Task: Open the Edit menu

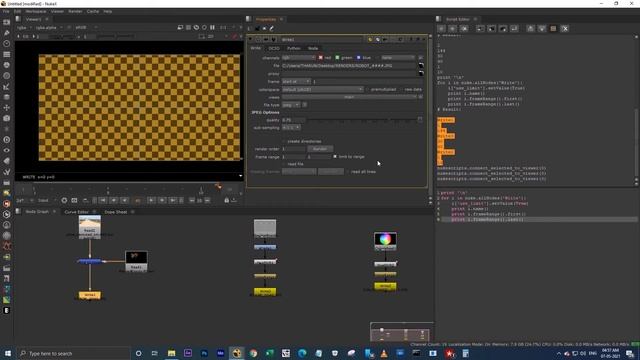Action: (x=17, y=11)
